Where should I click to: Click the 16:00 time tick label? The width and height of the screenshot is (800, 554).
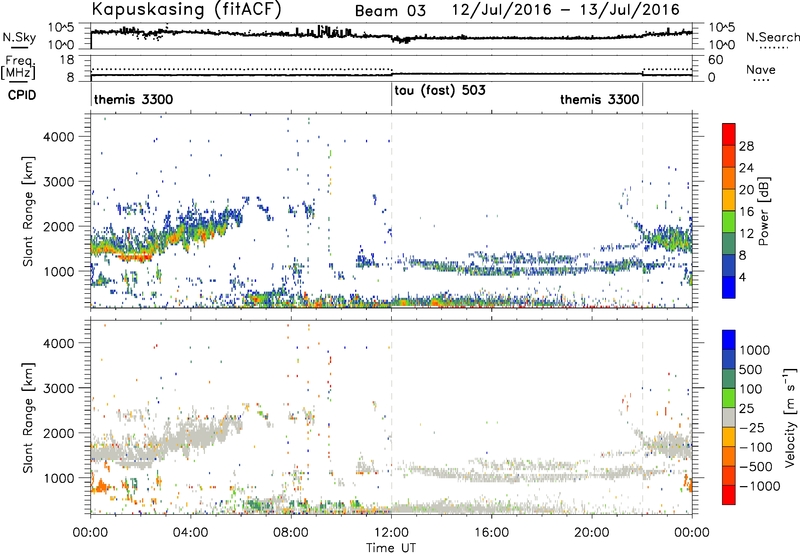pyautogui.click(x=491, y=533)
